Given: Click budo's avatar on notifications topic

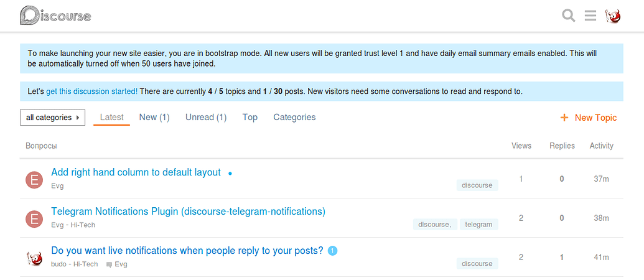Looking at the screenshot, I should 34,257.
